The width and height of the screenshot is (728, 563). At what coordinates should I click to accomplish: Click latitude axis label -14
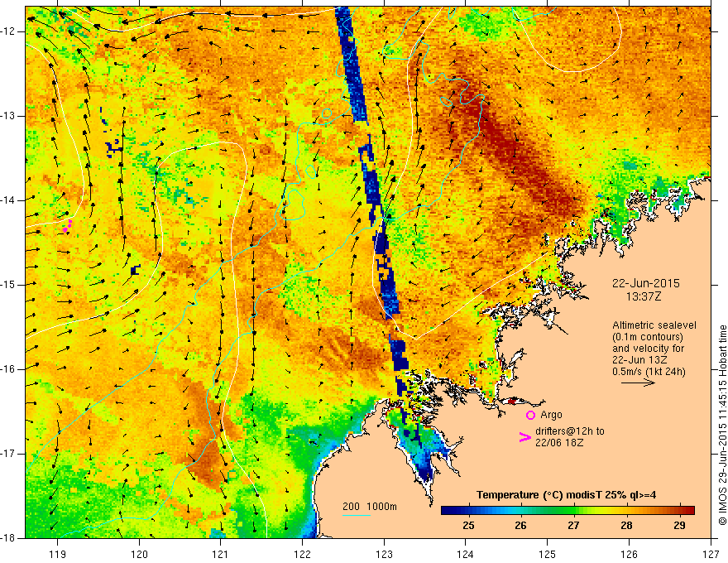(x=9, y=200)
